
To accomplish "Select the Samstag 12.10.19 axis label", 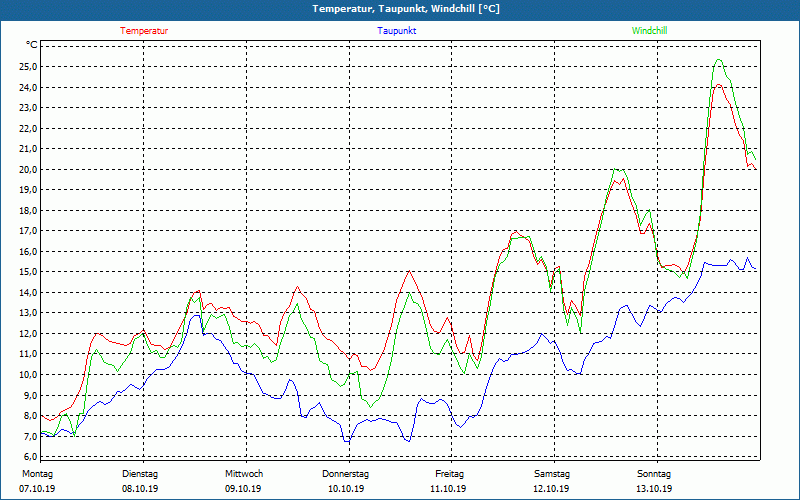I will click(552, 481).
